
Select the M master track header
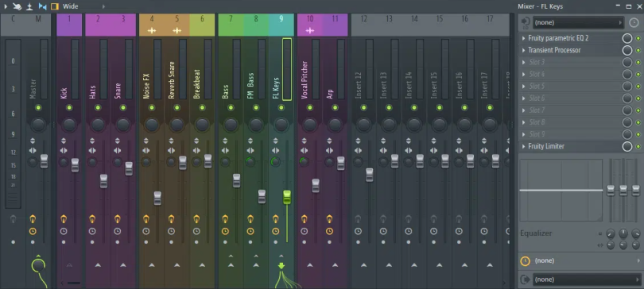pyautogui.click(x=38, y=25)
